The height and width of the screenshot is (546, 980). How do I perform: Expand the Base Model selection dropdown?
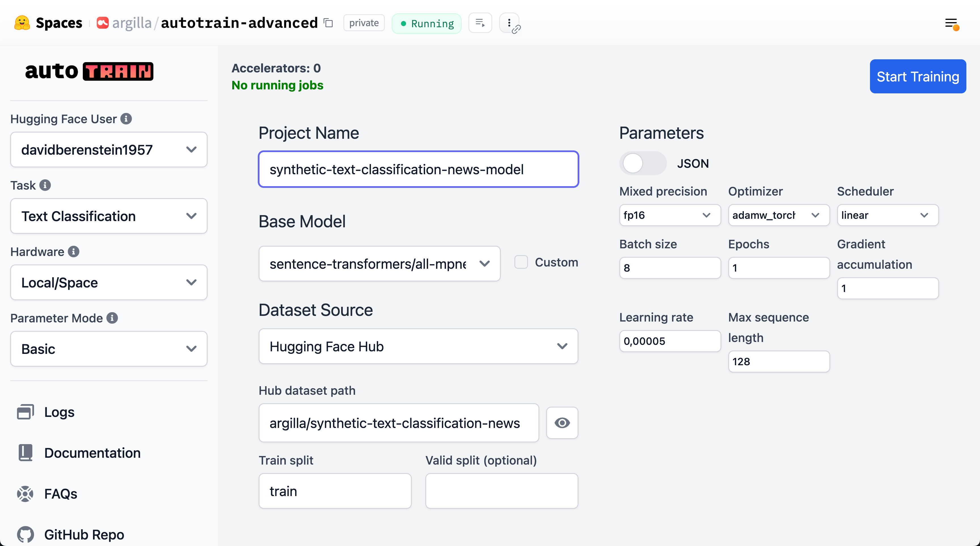click(379, 263)
